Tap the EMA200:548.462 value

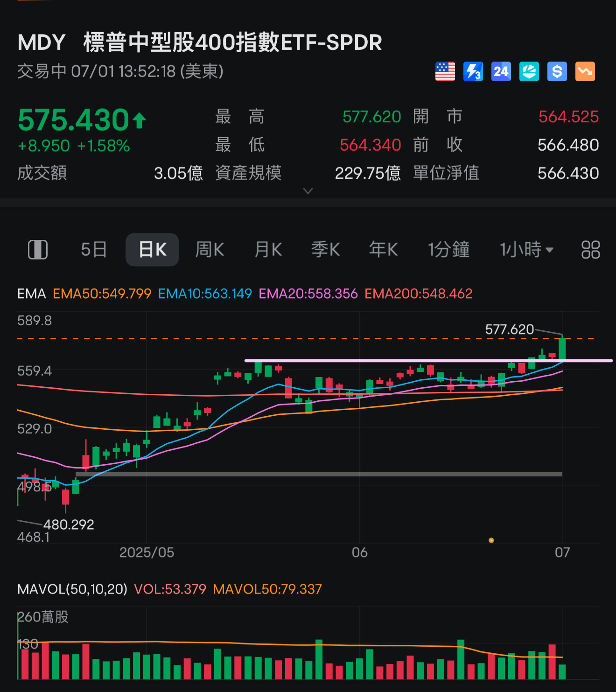click(x=418, y=294)
